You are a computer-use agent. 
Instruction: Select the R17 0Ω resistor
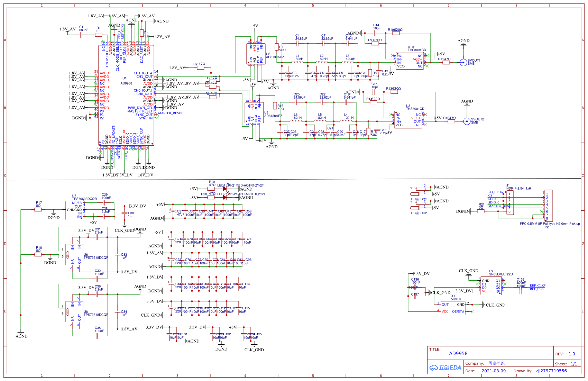(x=38, y=209)
